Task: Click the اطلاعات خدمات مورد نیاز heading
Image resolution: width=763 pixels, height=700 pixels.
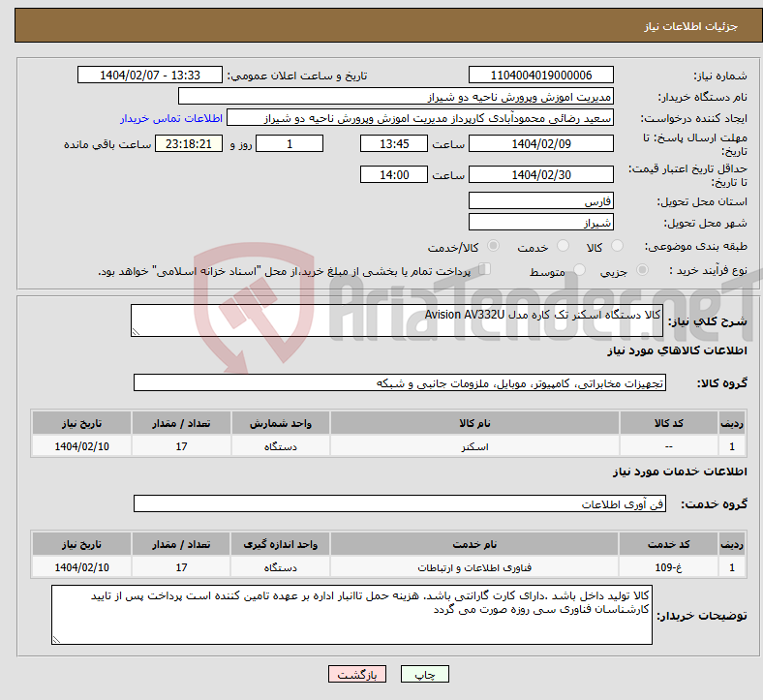Action: coord(680,472)
